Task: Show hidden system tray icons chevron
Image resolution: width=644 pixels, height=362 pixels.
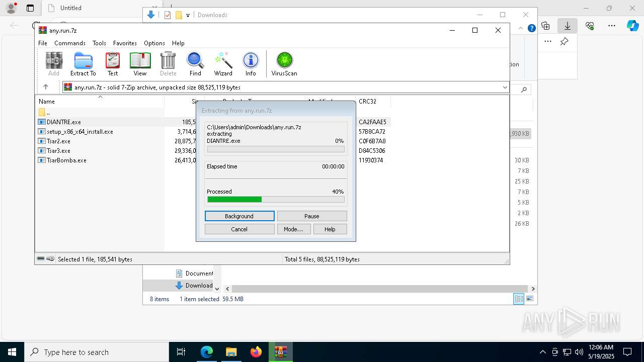Action: tap(542, 352)
